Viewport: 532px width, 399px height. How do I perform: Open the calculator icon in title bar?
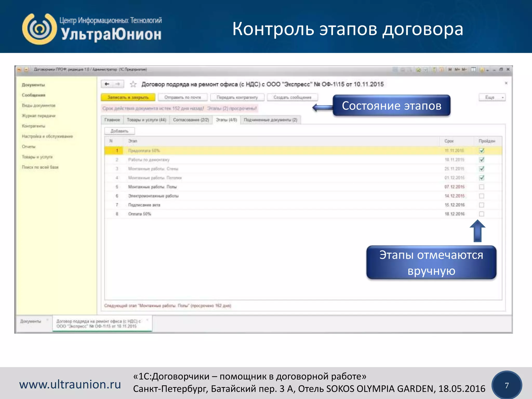(434, 70)
